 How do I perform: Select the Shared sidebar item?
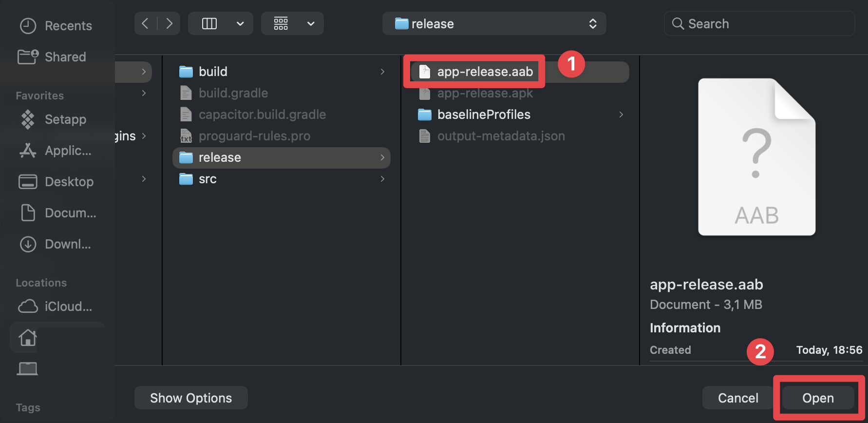(x=52, y=57)
